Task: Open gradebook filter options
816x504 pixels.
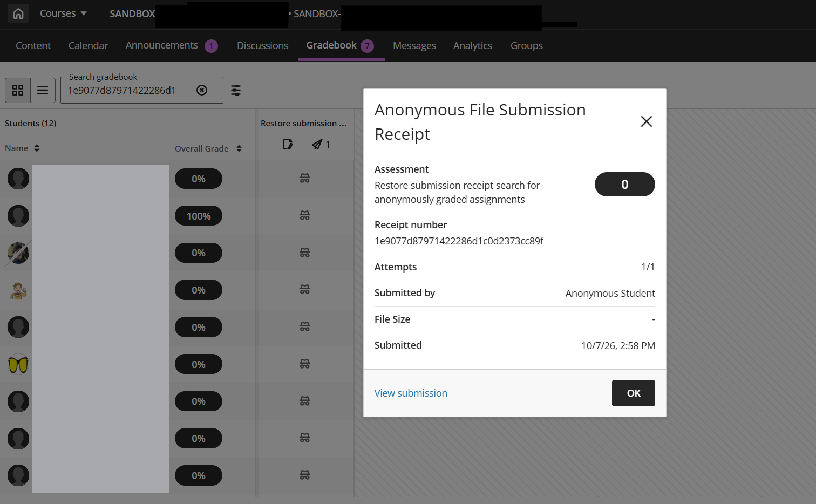Action: click(236, 90)
